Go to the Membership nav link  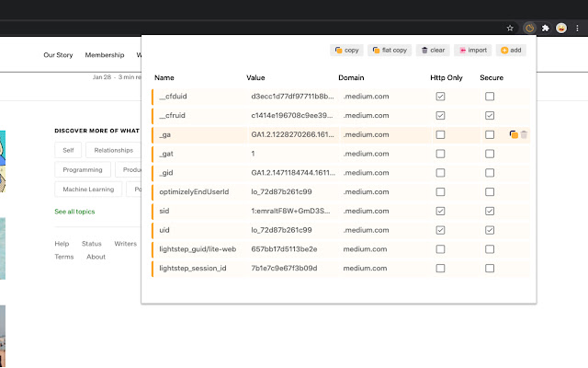pyautogui.click(x=104, y=55)
